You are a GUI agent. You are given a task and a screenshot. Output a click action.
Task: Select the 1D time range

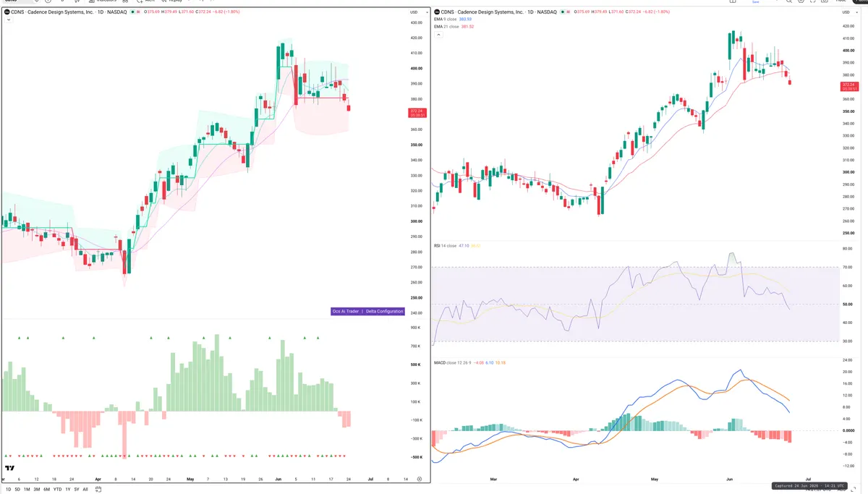[x=9, y=490]
